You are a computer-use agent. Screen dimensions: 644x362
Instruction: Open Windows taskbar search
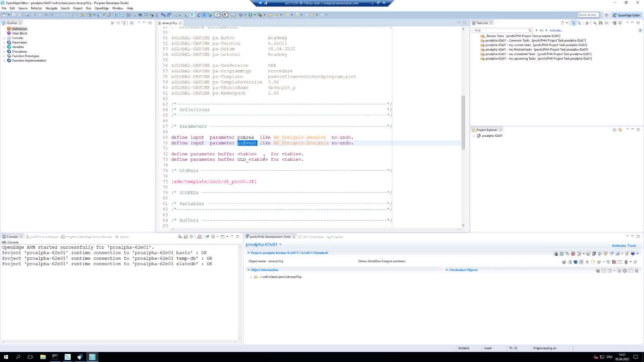point(18,357)
